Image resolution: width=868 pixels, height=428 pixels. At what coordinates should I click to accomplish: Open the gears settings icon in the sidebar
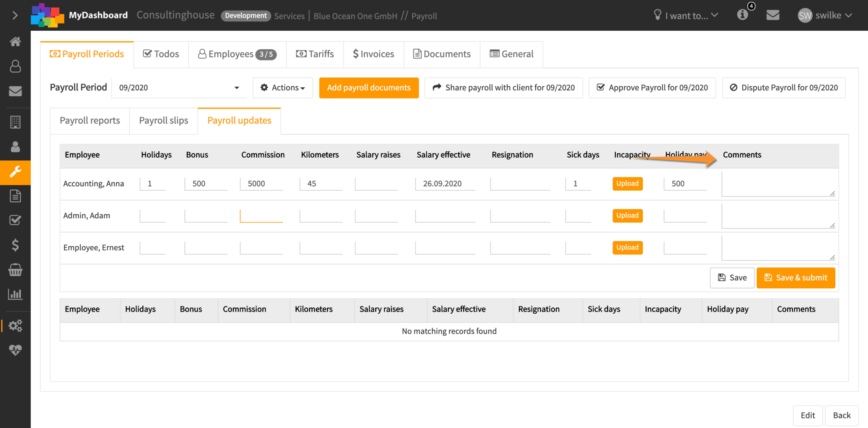[15, 325]
